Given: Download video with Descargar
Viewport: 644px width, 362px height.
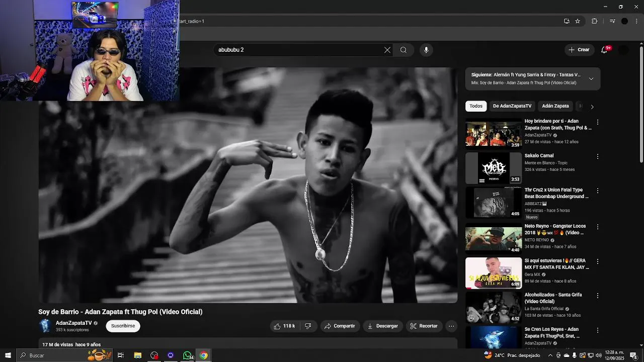Looking at the screenshot, I should pyautogui.click(x=383, y=326).
